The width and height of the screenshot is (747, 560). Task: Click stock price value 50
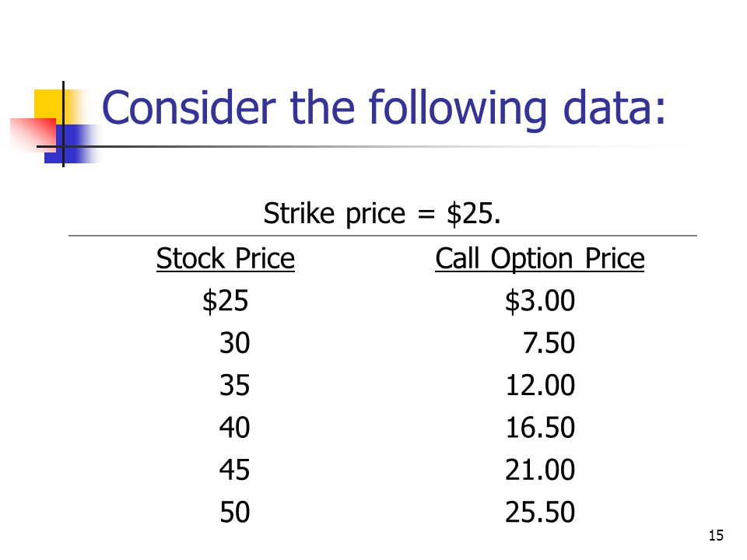[234, 513]
